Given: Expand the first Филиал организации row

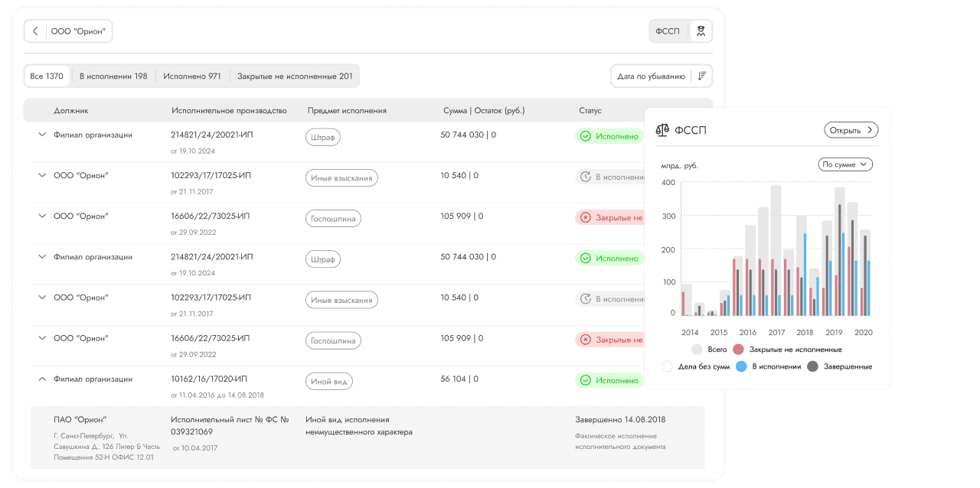Looking at the screenshot, I should click(x=42, y=135).
